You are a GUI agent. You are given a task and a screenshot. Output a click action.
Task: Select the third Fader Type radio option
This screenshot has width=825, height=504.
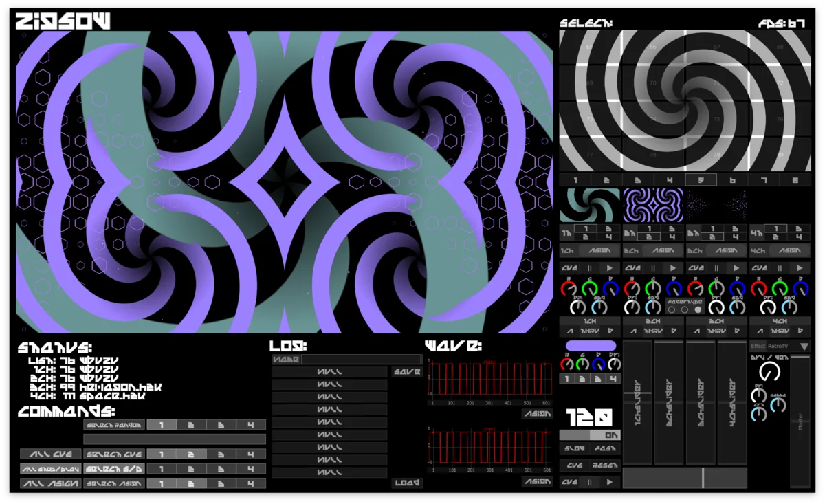click(x=698, y=310)
